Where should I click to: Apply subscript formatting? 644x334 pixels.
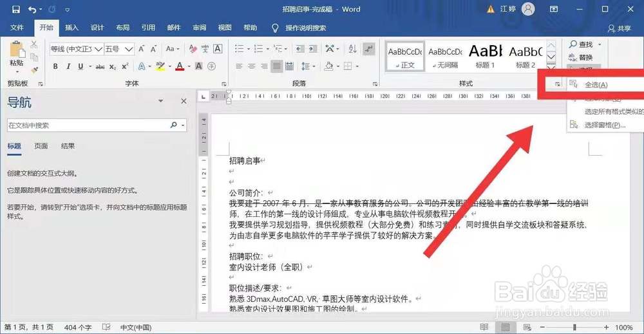click(113, 66)
